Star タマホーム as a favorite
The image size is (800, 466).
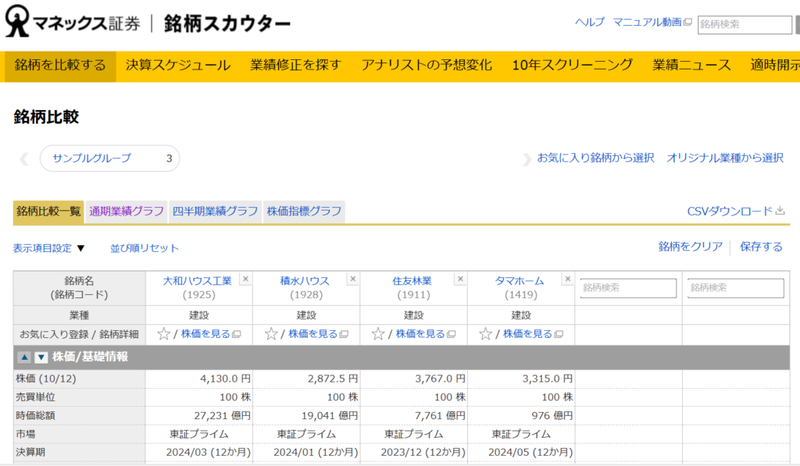click(485, 334)
